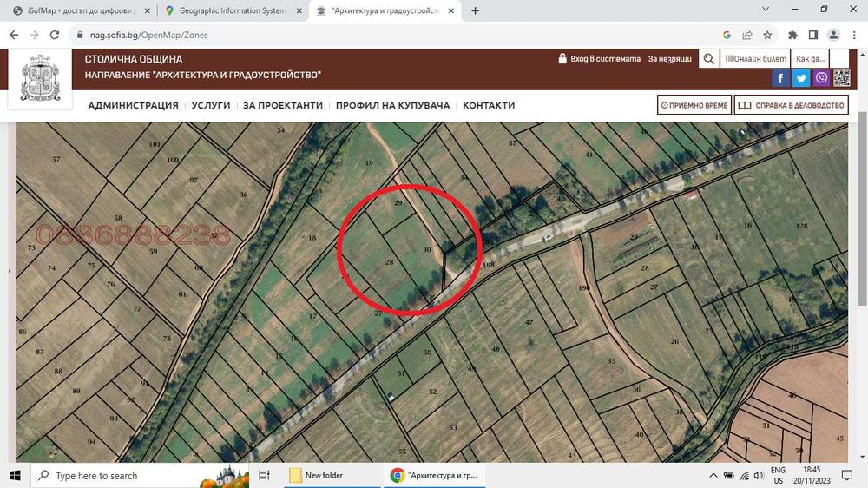This screenshot has height=488, width=868.
Task: Click the Sofia municipality coat of arms logo
Action: point(41,78)
